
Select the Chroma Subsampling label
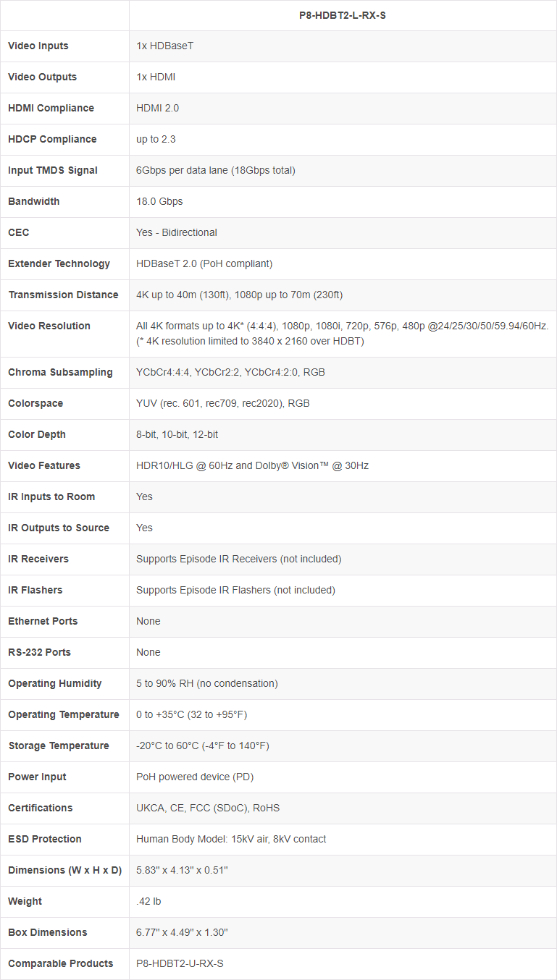60,372
